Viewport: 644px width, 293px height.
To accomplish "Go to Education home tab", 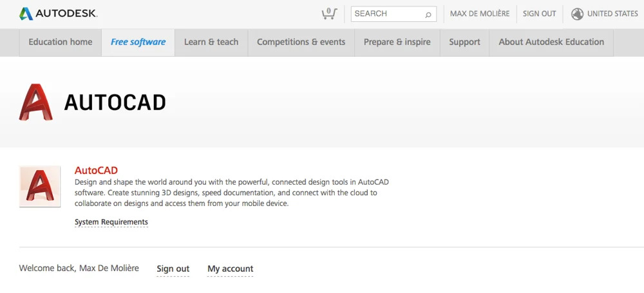I will coord(61,42).
